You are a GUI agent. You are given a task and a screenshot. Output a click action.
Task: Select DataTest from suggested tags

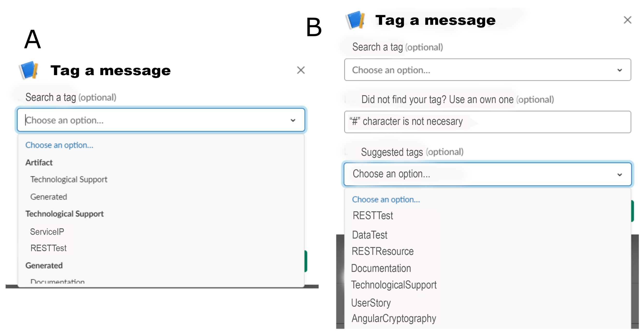(370, 235)
